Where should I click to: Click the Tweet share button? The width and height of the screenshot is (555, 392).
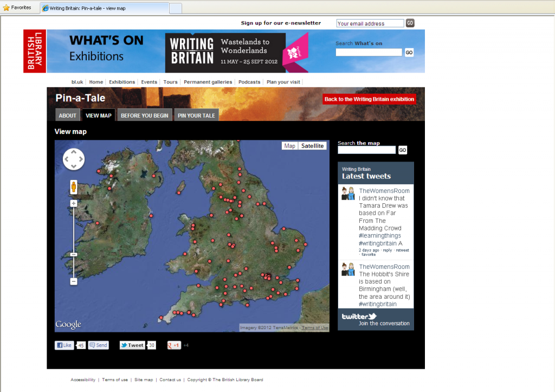click(132, 345)
